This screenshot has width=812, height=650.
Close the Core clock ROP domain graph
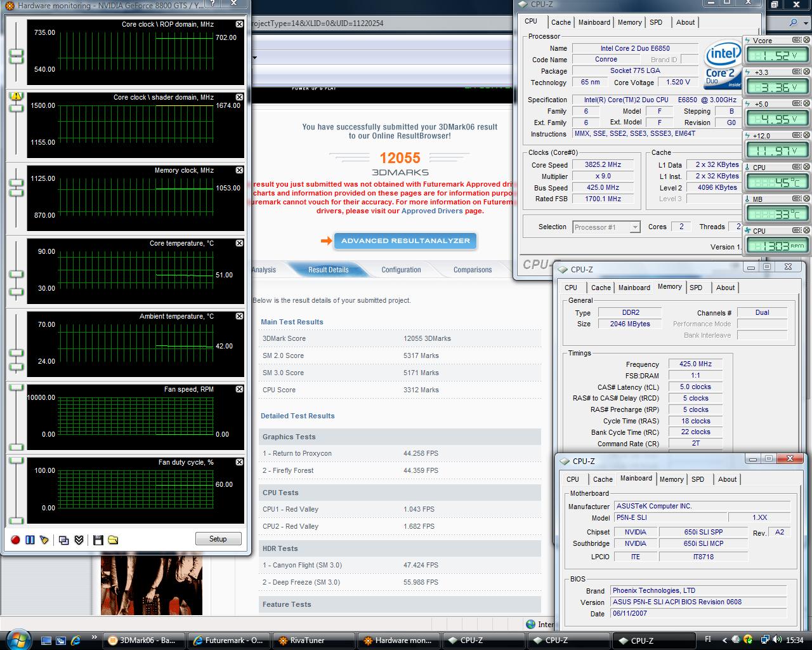(239, 24)
